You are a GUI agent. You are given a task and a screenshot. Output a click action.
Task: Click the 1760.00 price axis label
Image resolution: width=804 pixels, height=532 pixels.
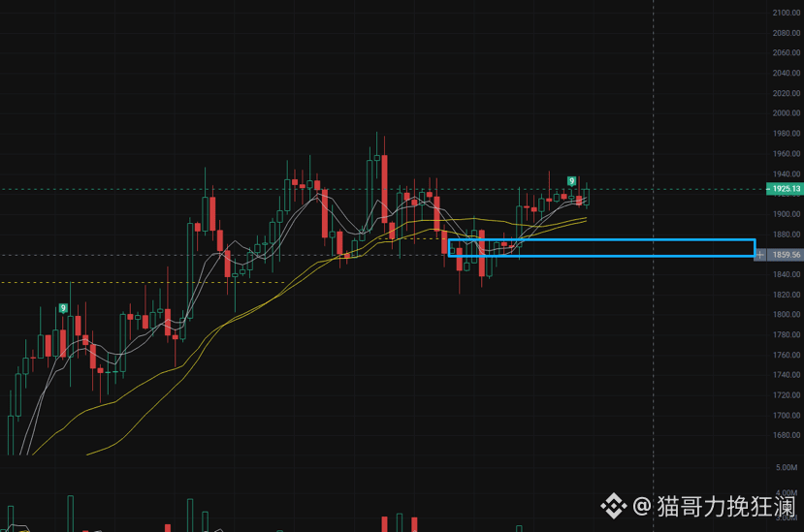tap(786, 356)
